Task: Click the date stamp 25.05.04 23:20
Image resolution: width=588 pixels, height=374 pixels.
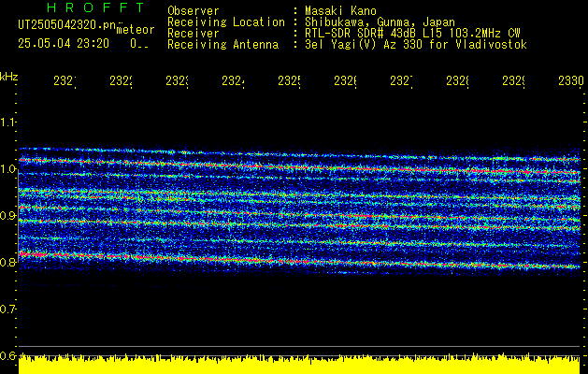Action: tap(64, 44)
